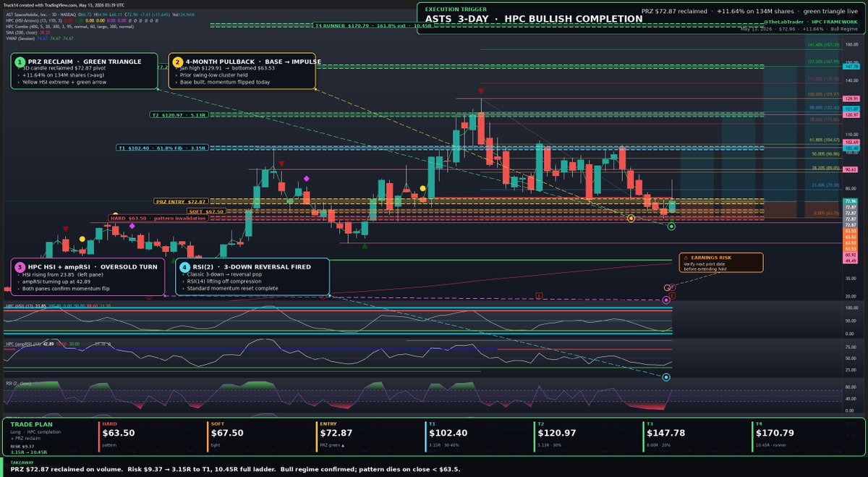868x477 pixels.
Task: Click the '100.00% (129.97)' Fibonacci label
Action: (x=823, y=94)
